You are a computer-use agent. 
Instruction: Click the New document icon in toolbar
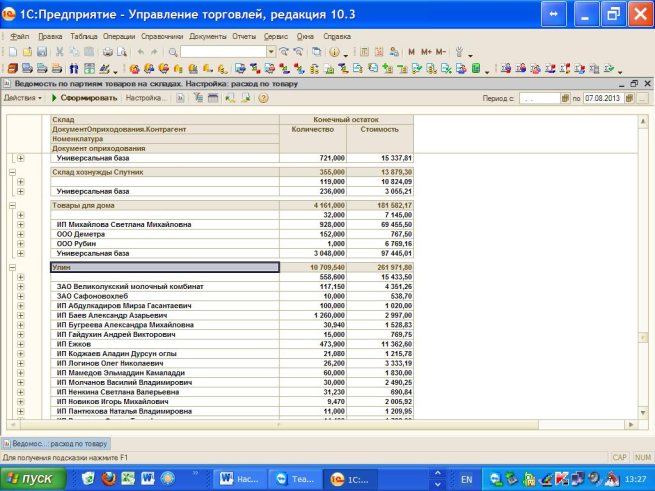coord(13,52)
